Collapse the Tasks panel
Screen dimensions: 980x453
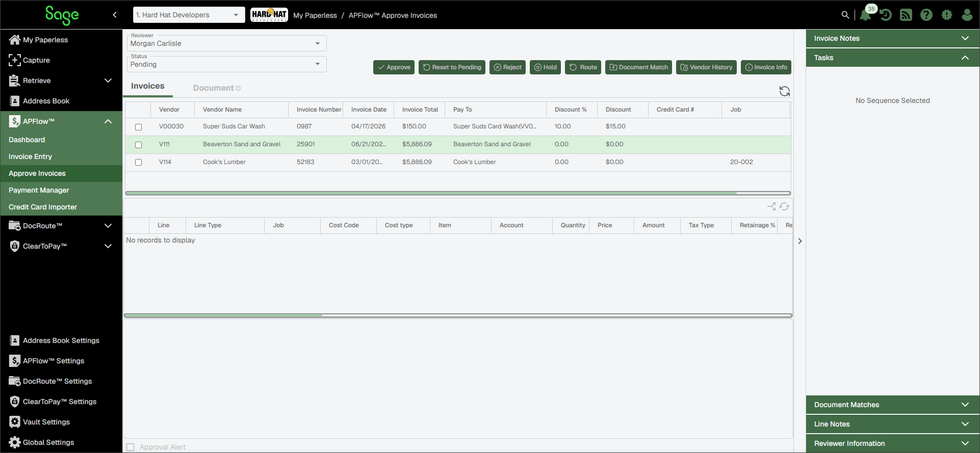point(892,58)
